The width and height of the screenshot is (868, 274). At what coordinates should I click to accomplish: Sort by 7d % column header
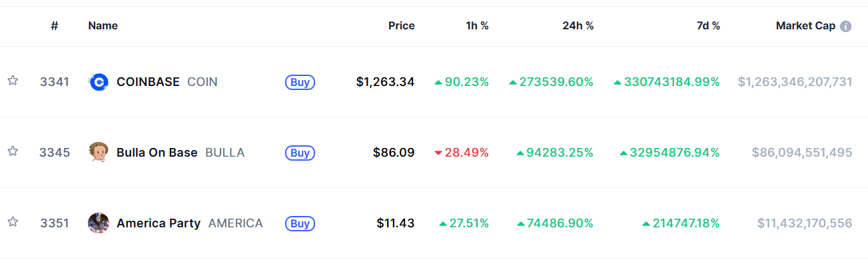click(707, 26)
